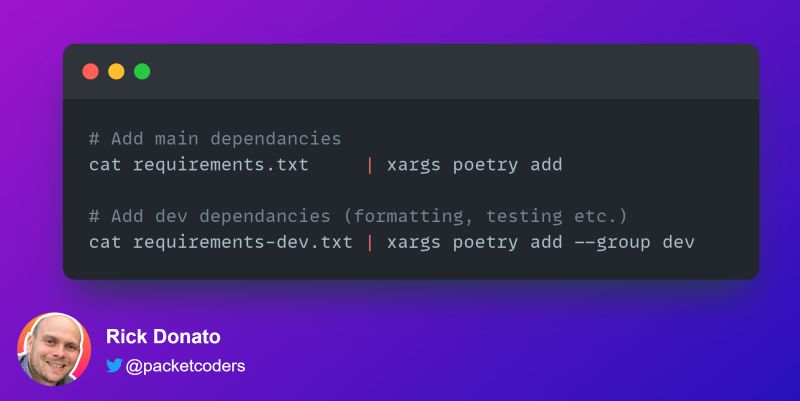Click the '# Add main dependancies' comment
This screenshot has width=800, height=401.
pos(215,139)
